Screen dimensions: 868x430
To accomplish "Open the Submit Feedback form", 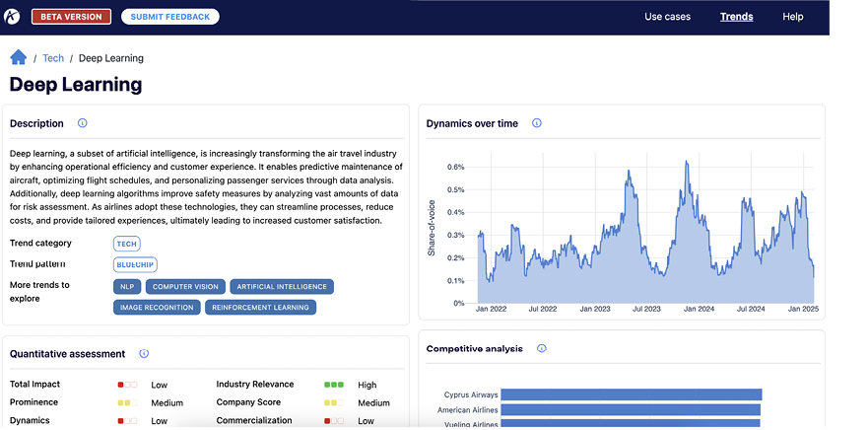I will tap(170, 17).
